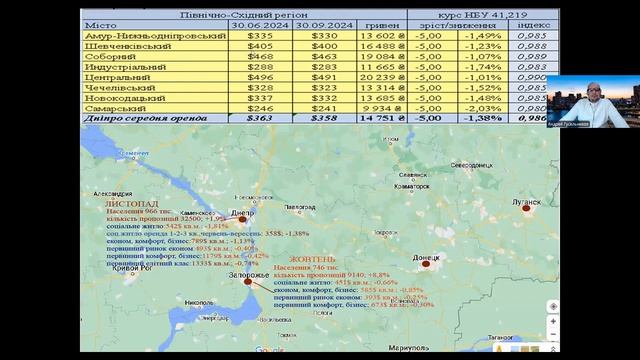Click the map's my-location crosshair button

pyautogui.click(x=553, y=307)
